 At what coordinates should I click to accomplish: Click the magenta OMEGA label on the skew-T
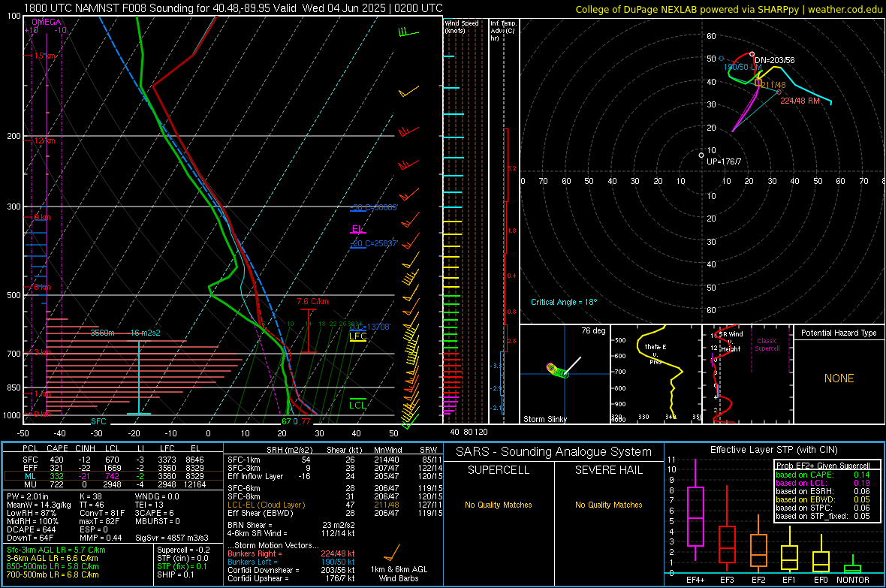(x=47, y=22)
